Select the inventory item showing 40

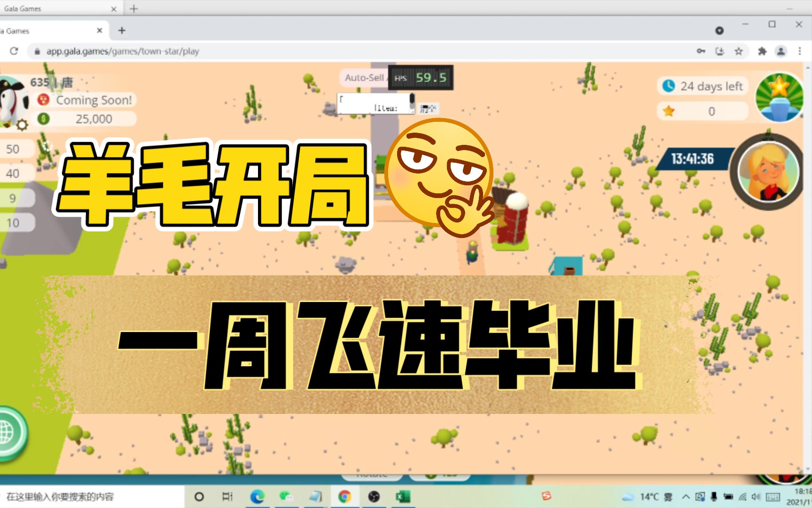(16, 174)
